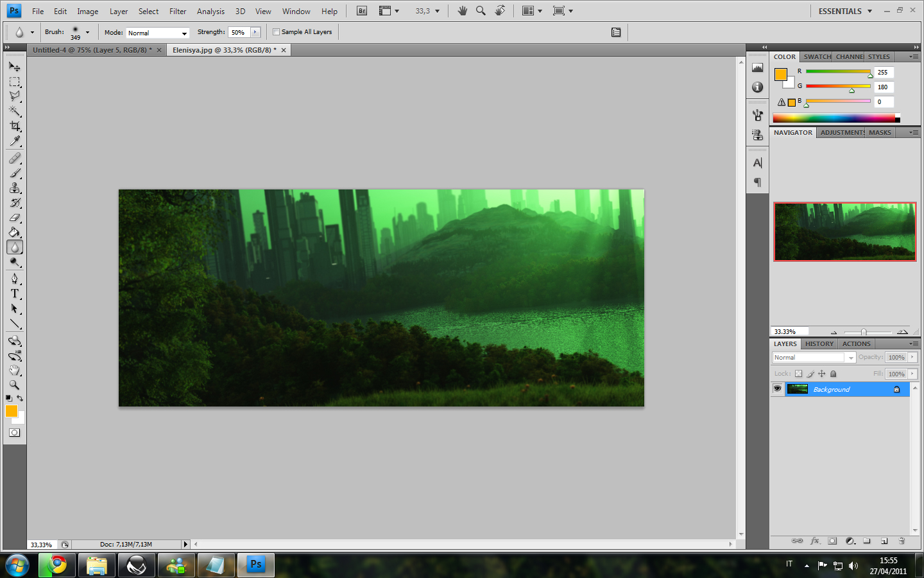Add a layer mask in Layers panel
This screenshot has width=924, height=578.
tap(832, 541)
